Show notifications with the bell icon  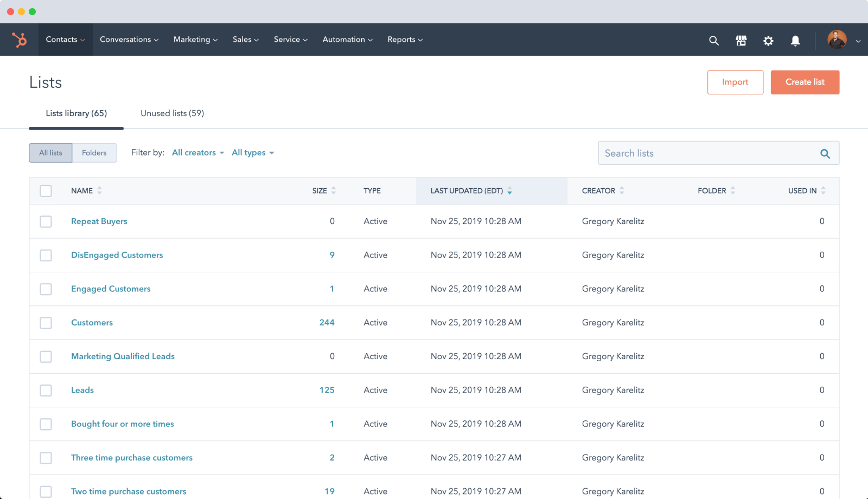pyautogui.click(x=795, y=41)
